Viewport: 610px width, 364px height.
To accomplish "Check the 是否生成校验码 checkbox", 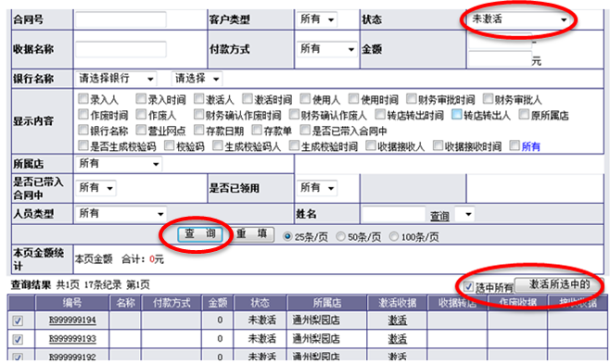I will point(83,145).
